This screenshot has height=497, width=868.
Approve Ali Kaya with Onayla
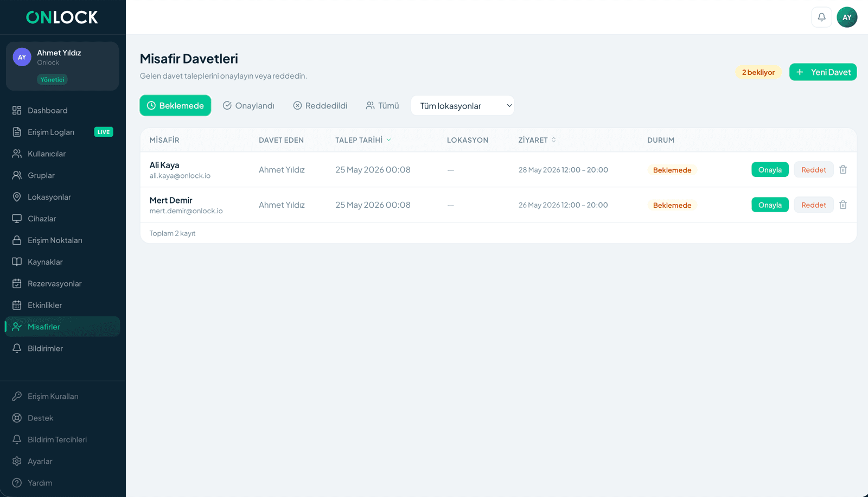coord(770,170)
